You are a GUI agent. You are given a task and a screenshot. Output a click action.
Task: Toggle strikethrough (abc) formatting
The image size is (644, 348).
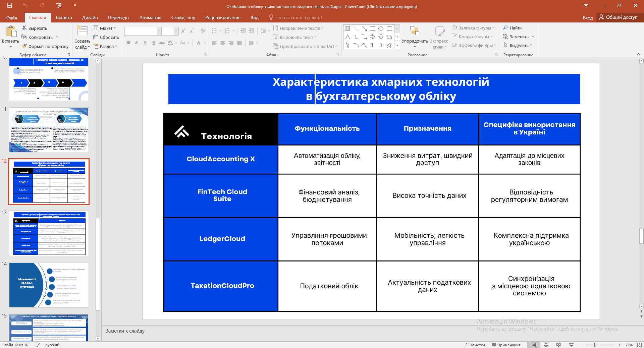162,43
